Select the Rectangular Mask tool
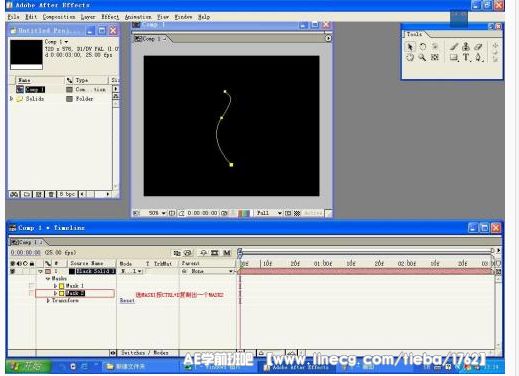Image resolution: width=519 pixels, height=376 pixels. pyautogui.click(x=454, y=58)
